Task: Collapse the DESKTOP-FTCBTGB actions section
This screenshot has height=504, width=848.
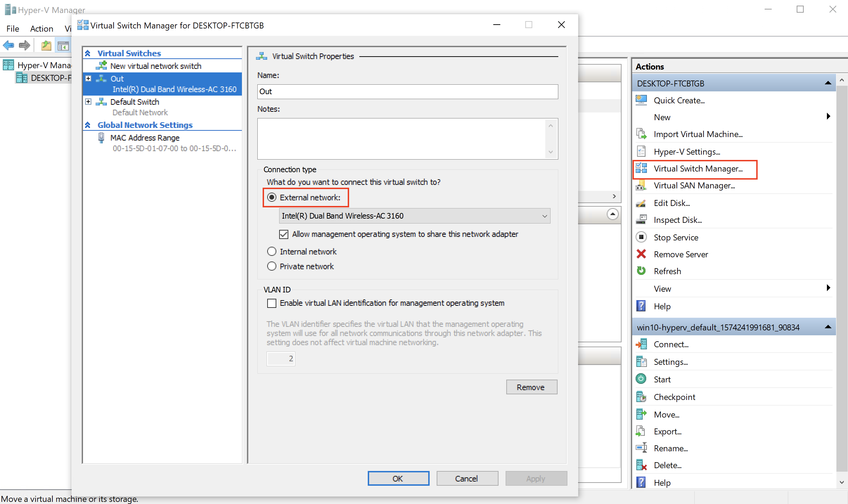Action: [828, 83]
